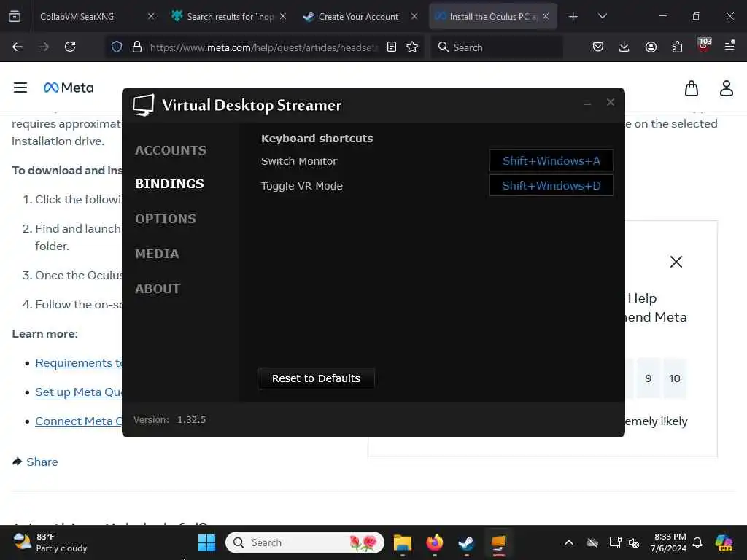Switch to the CollabVM SearXNG tab
The image size is (747, 560).
(90, 16)
